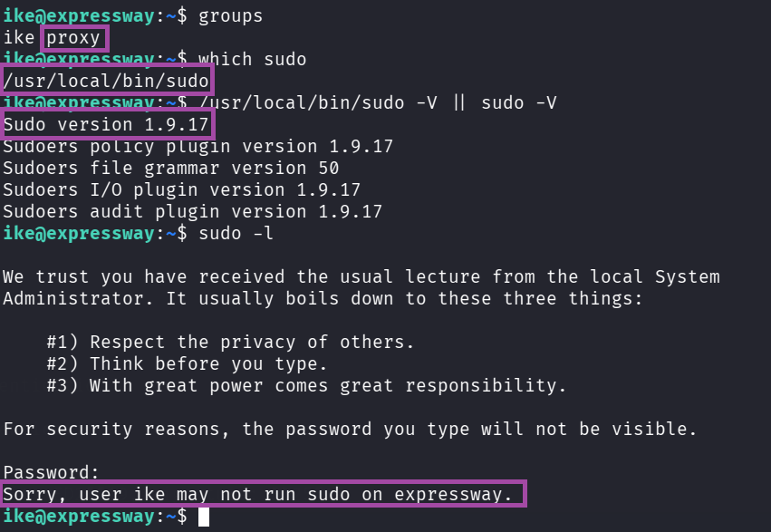Click the highlighted /usr/local/bin/sudo path output
This screenshot has height=532, width=771.
click(x=106, y=82)
